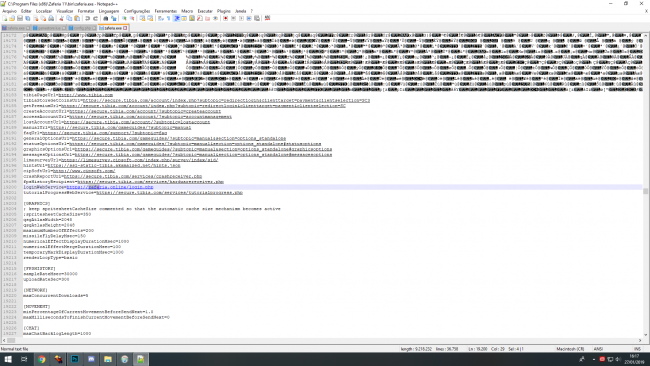Switch to the config.php tab
The width and height of the screenshot is (650, 366).
(x=82, y=28)
